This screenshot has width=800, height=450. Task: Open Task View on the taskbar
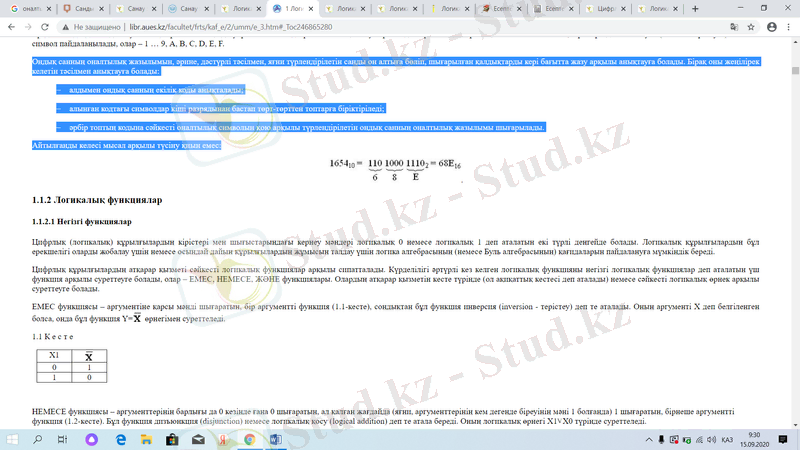[x=62, y=439]
